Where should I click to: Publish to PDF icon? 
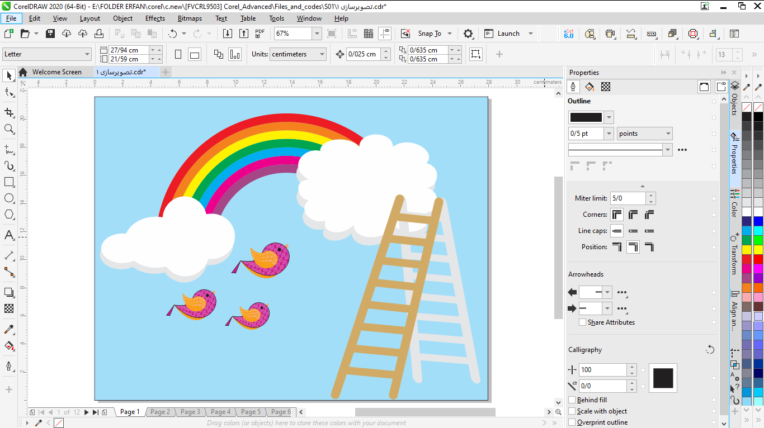point(260,34)
